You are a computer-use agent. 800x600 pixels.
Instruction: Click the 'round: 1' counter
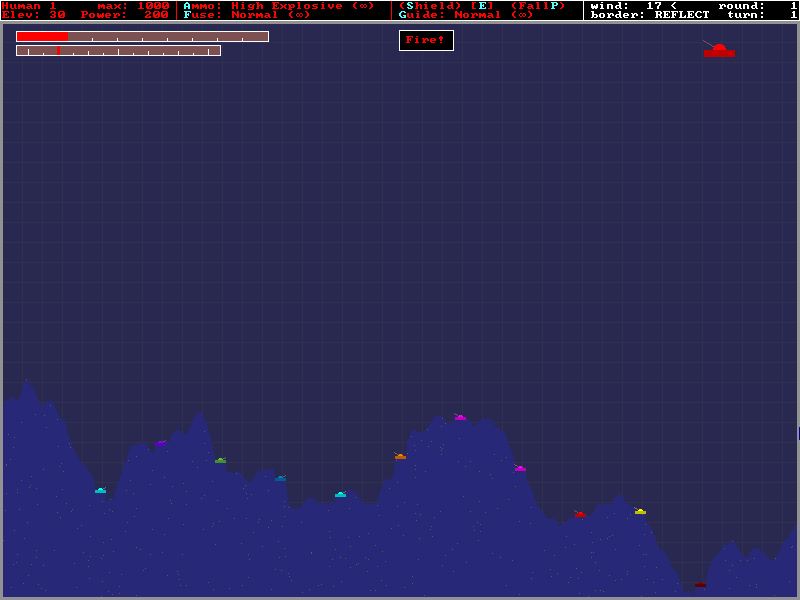(758, 6)
